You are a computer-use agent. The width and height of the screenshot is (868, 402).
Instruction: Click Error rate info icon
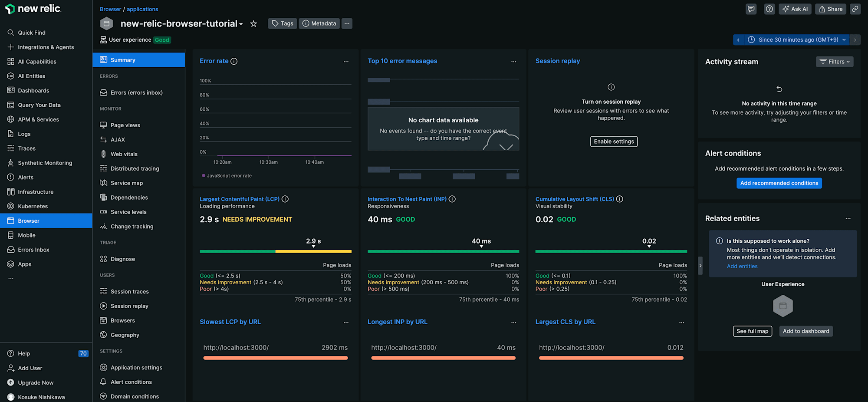(x=234, y=61)
